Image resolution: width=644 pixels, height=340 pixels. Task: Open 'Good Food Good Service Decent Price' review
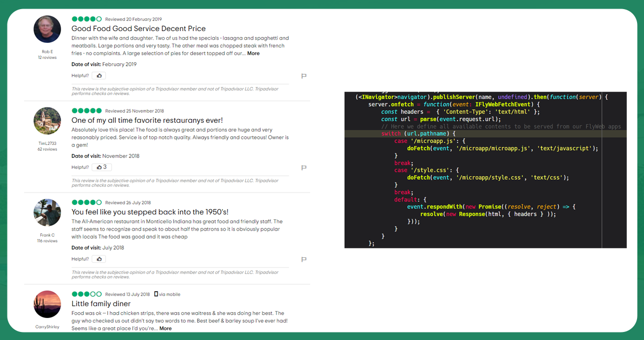138,28
